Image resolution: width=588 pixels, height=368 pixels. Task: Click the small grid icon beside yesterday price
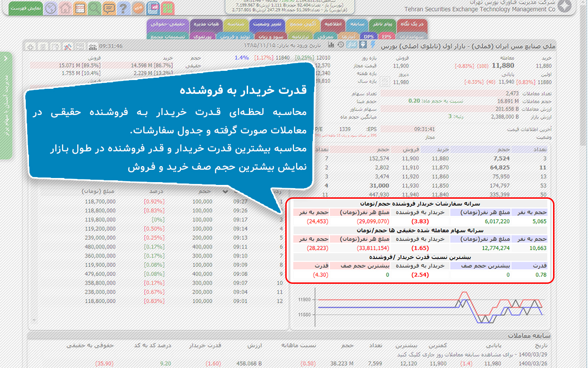point(385,82)
